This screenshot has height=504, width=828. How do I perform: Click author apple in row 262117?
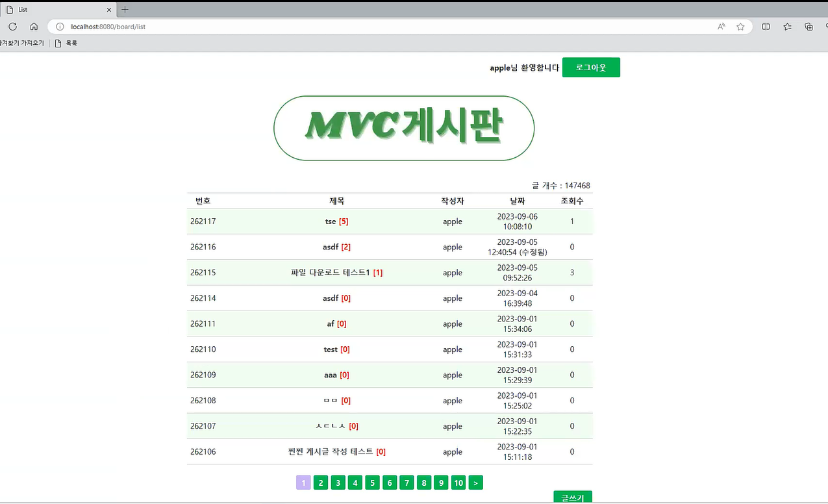[453, 221]
